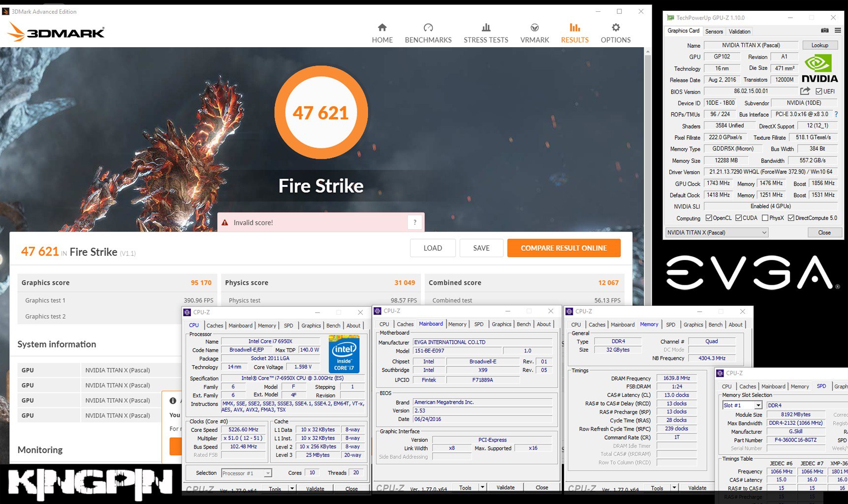This screenshot has width=848, height=504.
Task: Click the LOAD button
Action: 433,248
